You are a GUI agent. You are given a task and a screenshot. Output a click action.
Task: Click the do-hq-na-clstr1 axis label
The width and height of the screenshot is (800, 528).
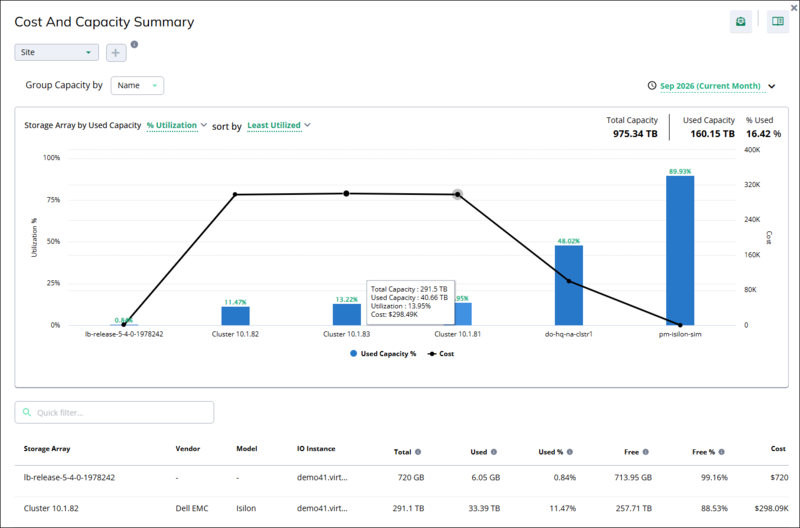click(x=569, y=334)
